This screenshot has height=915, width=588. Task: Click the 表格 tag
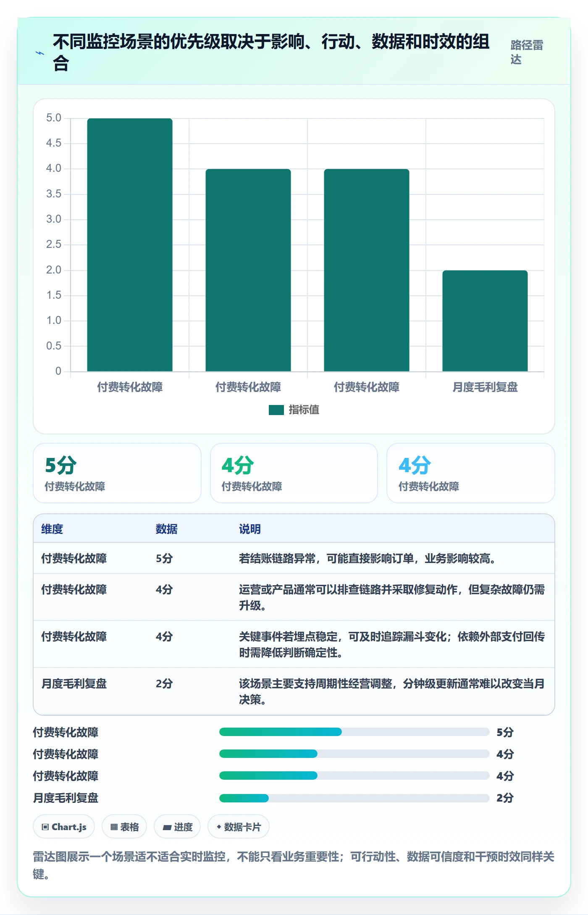pos(124,827)
